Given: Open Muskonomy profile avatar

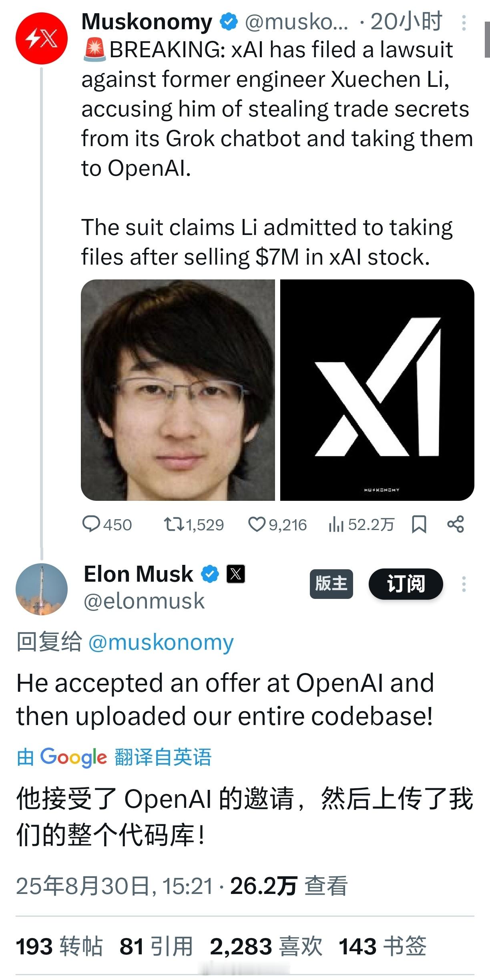Looking at the screenshot, I should click(x=42, y=38).
